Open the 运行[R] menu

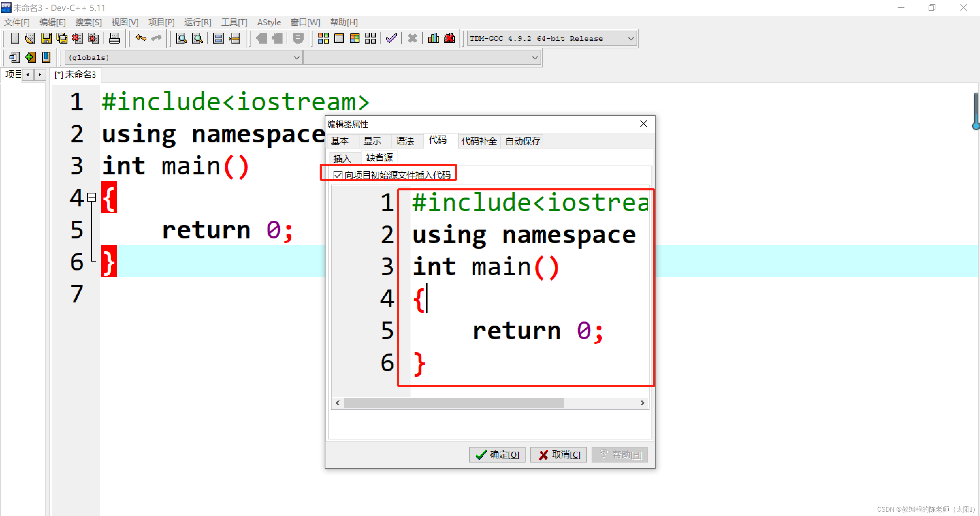(x=198, y=22)
